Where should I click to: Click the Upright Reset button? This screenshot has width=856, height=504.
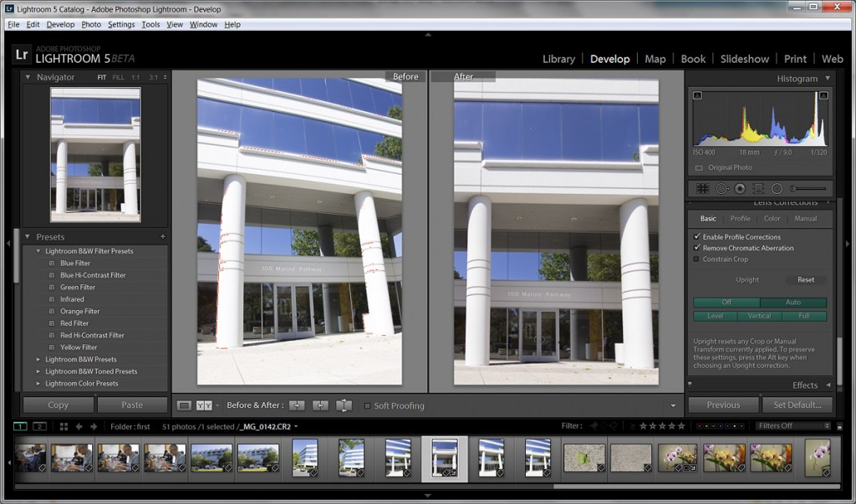pos(806,279)
